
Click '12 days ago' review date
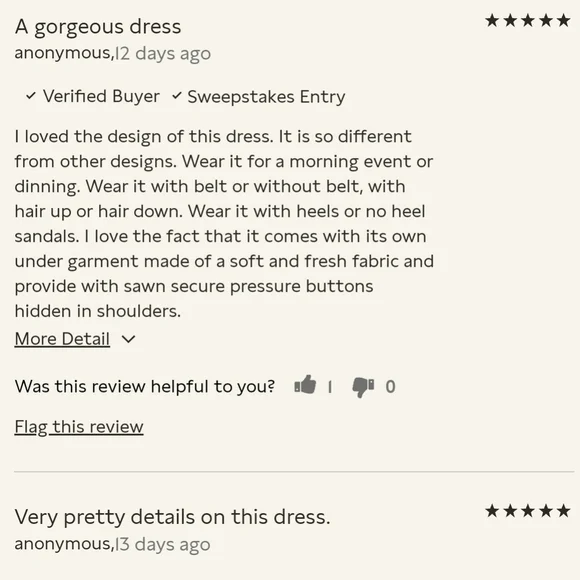tap(163, 54)
